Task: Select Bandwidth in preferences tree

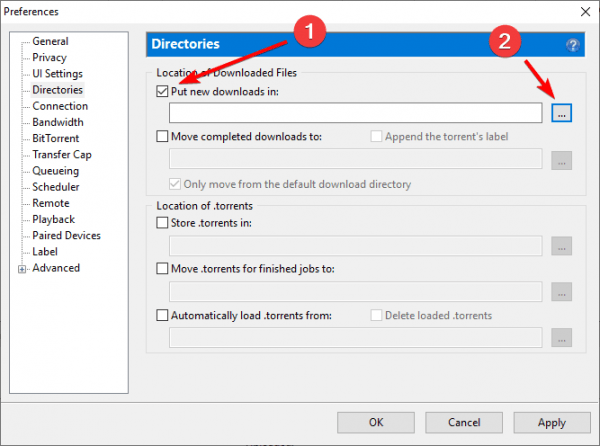Action: 58,122
